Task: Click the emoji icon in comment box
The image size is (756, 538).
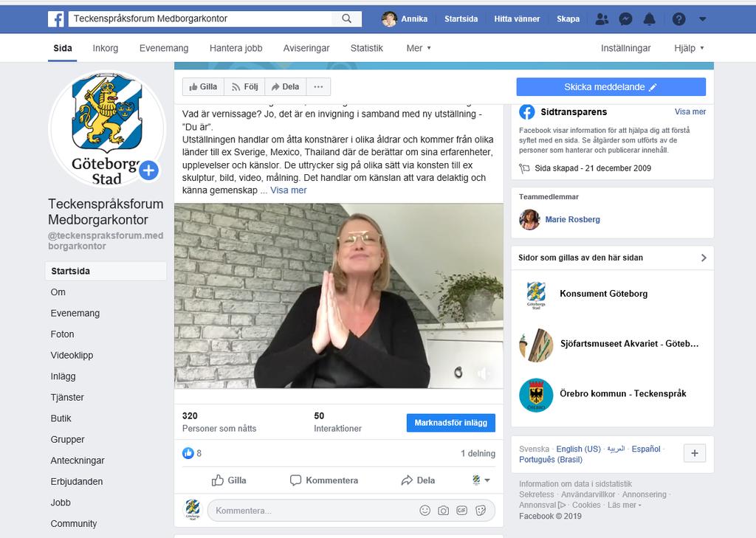Action: point(425,511)
